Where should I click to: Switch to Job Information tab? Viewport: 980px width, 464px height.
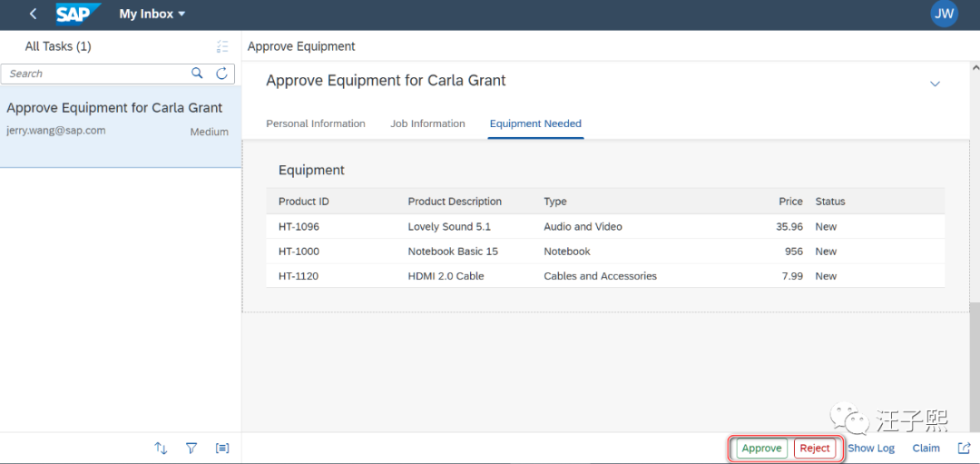[x=427, y=123]
